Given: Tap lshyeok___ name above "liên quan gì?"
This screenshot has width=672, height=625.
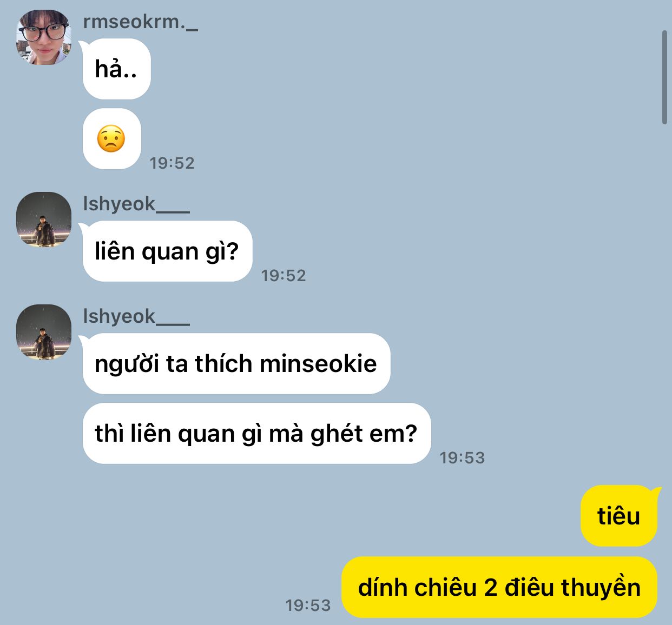Looking at the screenshot, I should pos(136,204).
